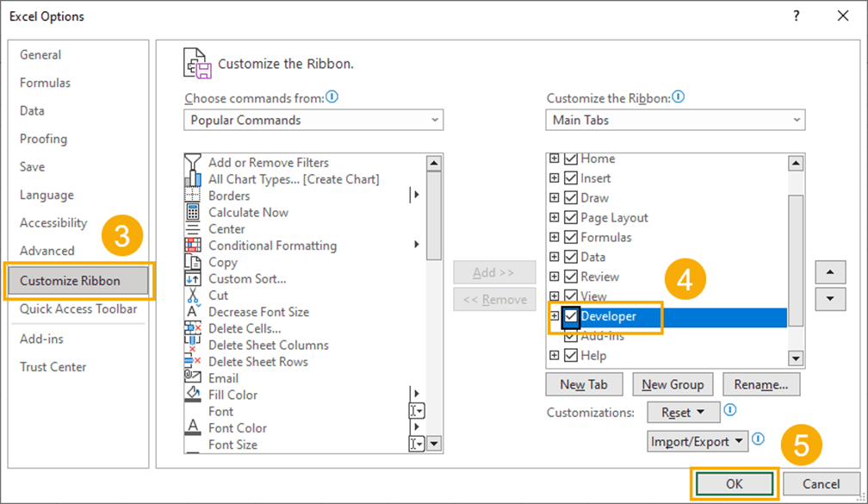Click the Decrease Font Size icon

pyautogui.click(x=193, y=312)
